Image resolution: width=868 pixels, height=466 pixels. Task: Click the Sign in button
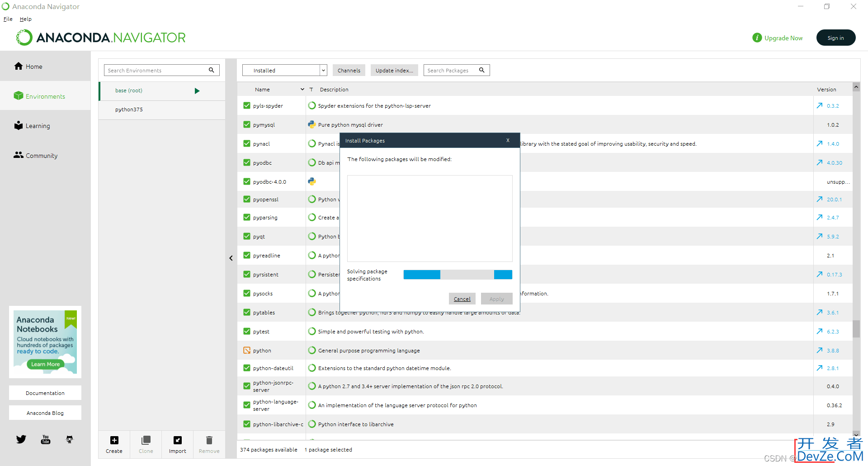point(836,38)
